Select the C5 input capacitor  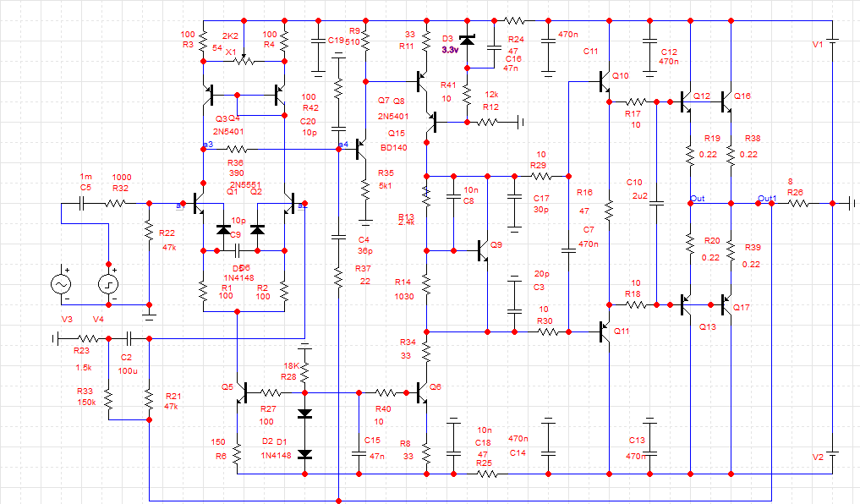pos(82,204)
